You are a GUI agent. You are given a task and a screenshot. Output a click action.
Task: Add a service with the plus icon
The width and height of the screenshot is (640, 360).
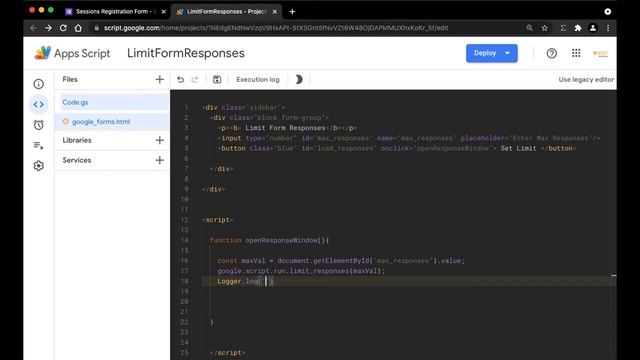160,160
